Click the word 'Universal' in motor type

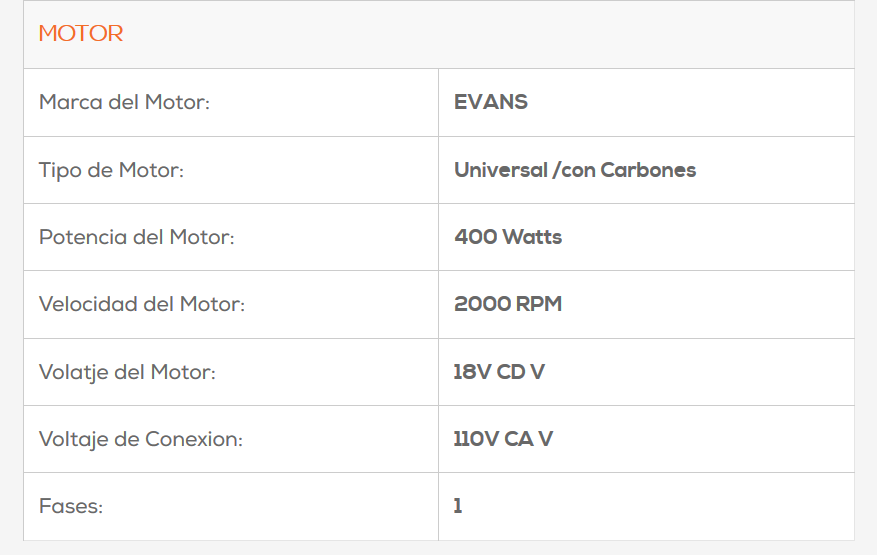point(499,170)
